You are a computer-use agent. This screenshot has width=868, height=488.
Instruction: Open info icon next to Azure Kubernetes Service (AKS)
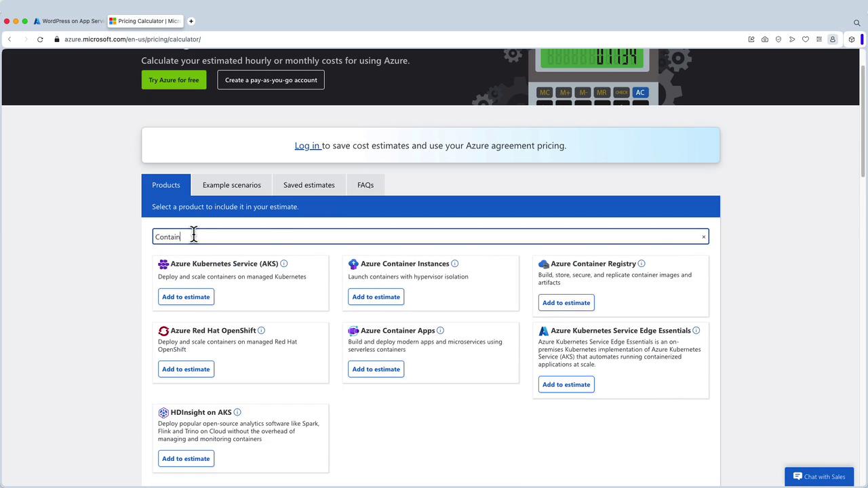pyautogui.click(x=284, y=264)
